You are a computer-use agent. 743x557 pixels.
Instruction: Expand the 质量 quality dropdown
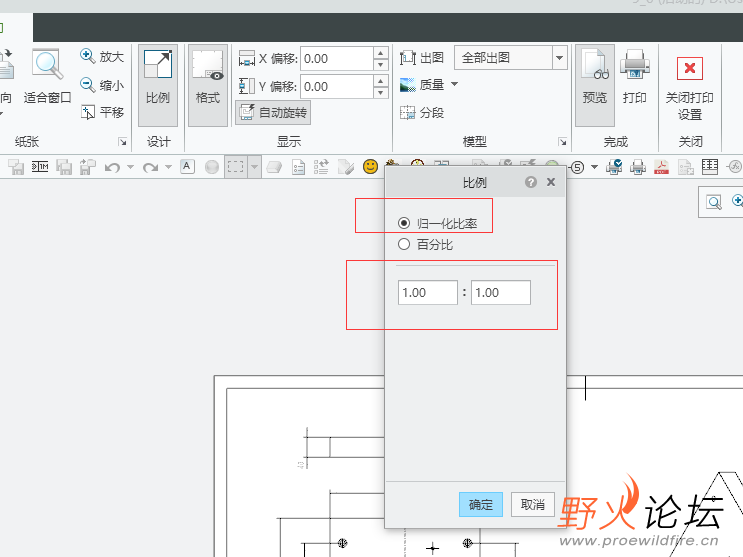[454, 84]
